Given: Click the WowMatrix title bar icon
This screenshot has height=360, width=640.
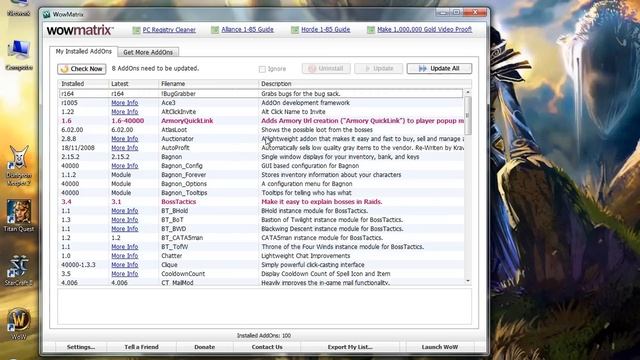Looking at the screenshot, I should coord(47,14).
